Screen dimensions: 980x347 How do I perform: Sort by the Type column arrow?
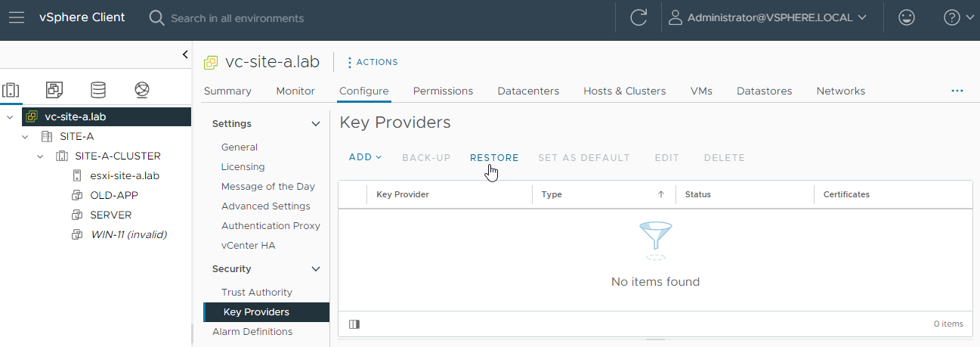click(661, 194)
